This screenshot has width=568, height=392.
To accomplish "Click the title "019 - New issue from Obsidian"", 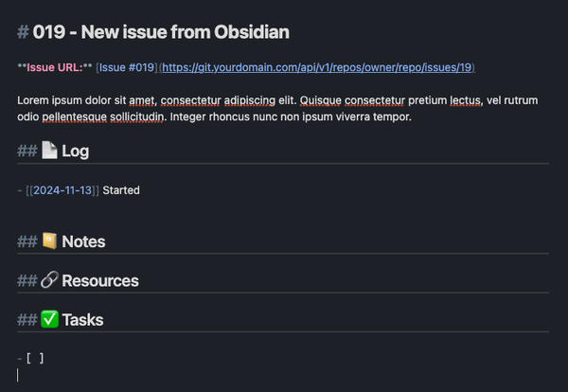I will pyautogui.click(x=161, y=32).
